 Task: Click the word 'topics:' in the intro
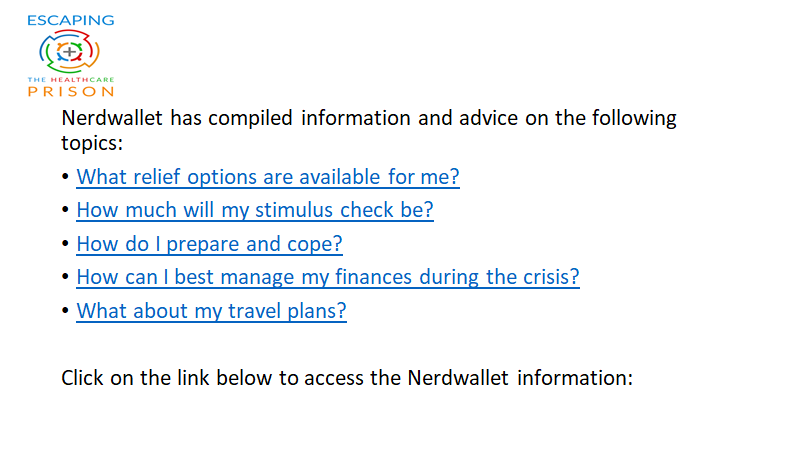click(x=92, y=143)
